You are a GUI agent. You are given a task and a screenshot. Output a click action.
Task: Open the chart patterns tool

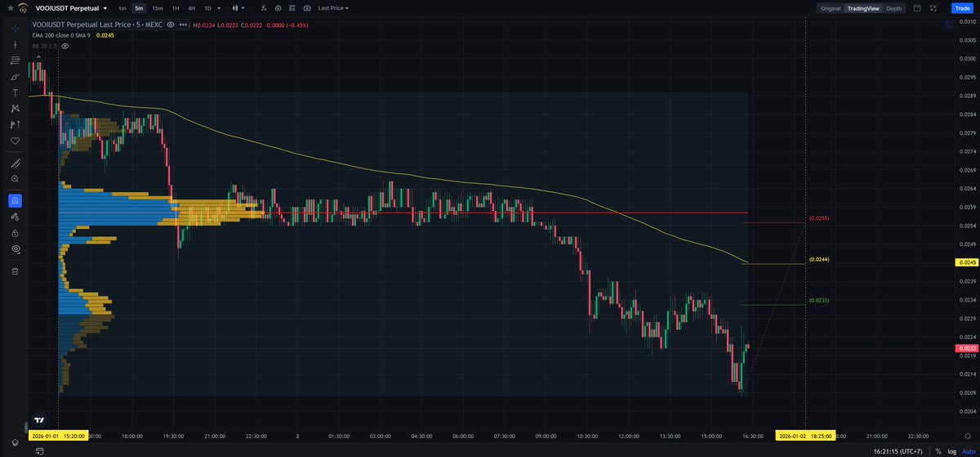pyautogui.click(x=15, y=108)
